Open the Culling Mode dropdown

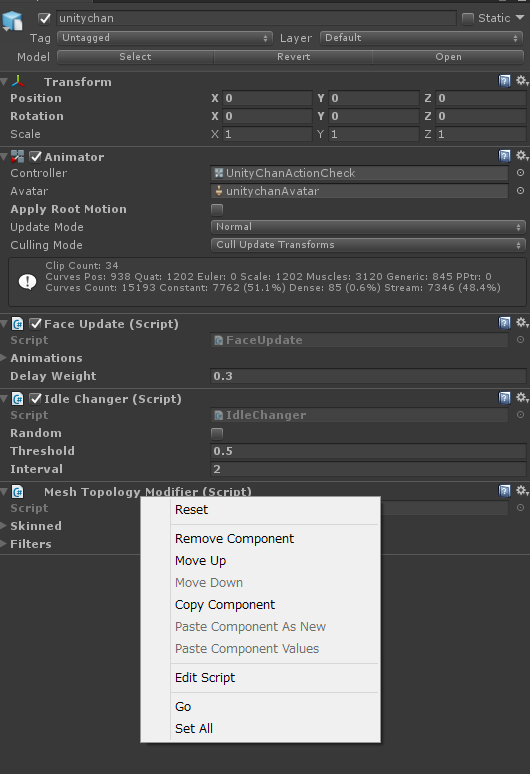point(367,245)
